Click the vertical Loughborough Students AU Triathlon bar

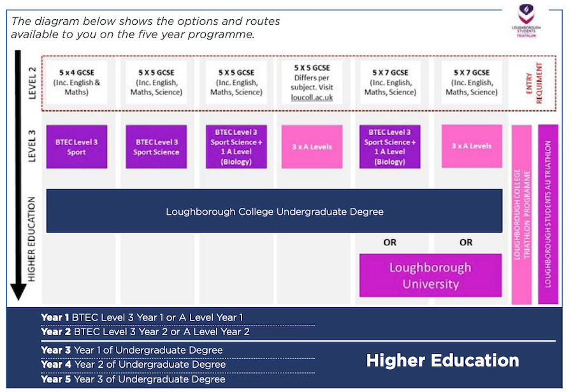(x=548, y=214)
